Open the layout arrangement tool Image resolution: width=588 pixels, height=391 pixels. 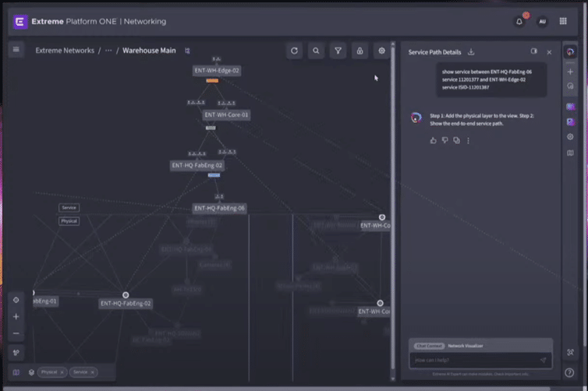16,352
